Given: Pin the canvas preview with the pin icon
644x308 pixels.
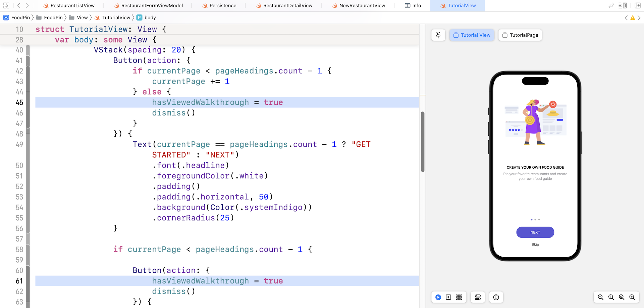Looking at the screenshot, I should point(438,35).
